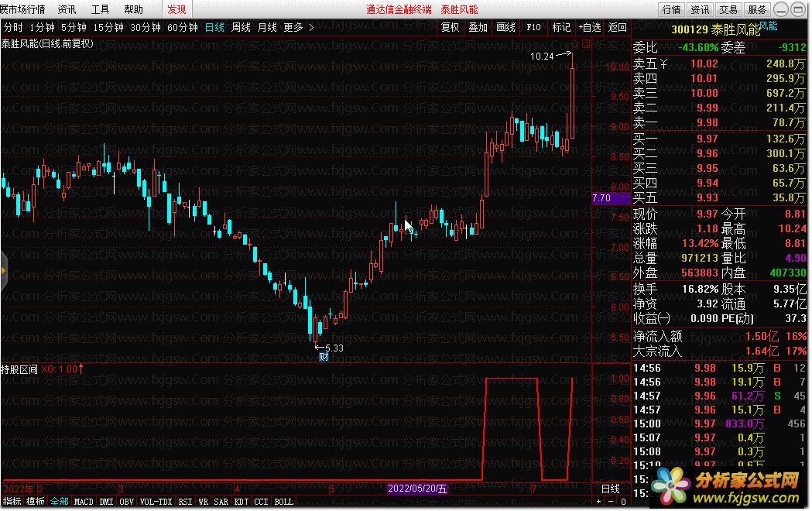
Task: Click the 净流入额 1.50亿 value
Action: click(x=762, y=337)
